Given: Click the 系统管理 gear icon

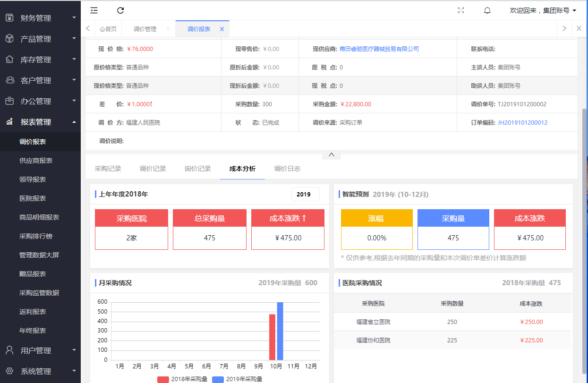Looking at the screenshot, I should coord(9,371).
